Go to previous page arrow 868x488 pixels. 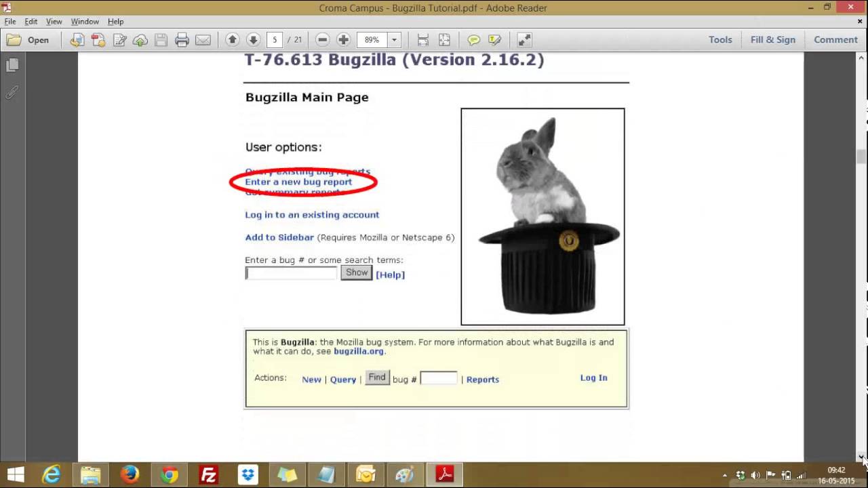[232, 40]
